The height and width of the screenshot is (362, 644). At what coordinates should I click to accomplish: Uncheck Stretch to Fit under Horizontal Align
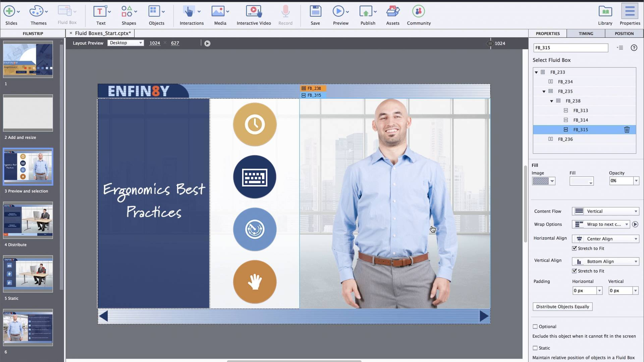[x=575, y=248]
